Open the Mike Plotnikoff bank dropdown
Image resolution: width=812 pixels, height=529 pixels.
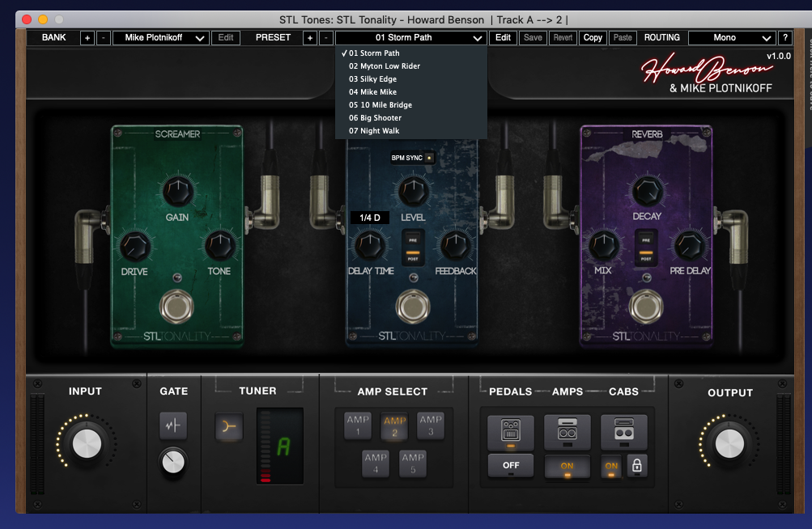[x=160, y=38]
